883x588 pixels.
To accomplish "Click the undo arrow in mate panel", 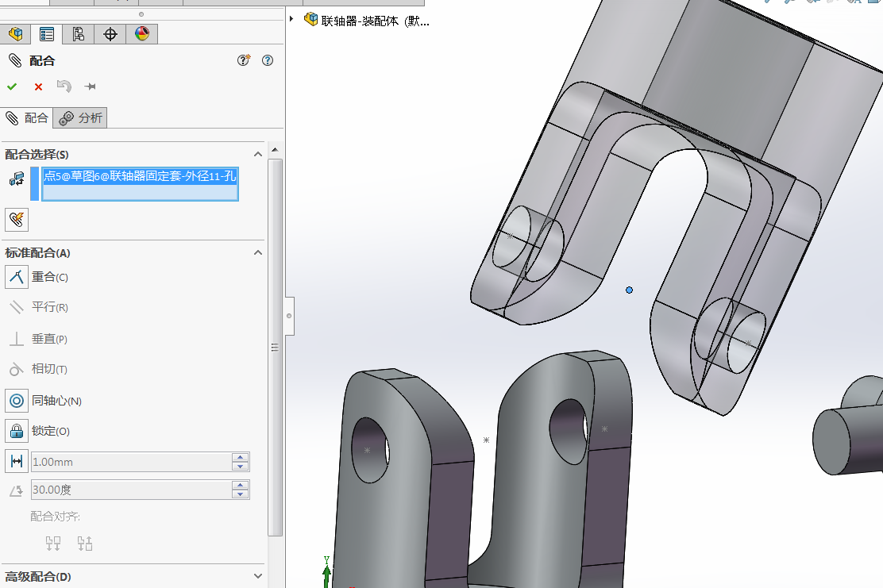I will click(64, 86).
